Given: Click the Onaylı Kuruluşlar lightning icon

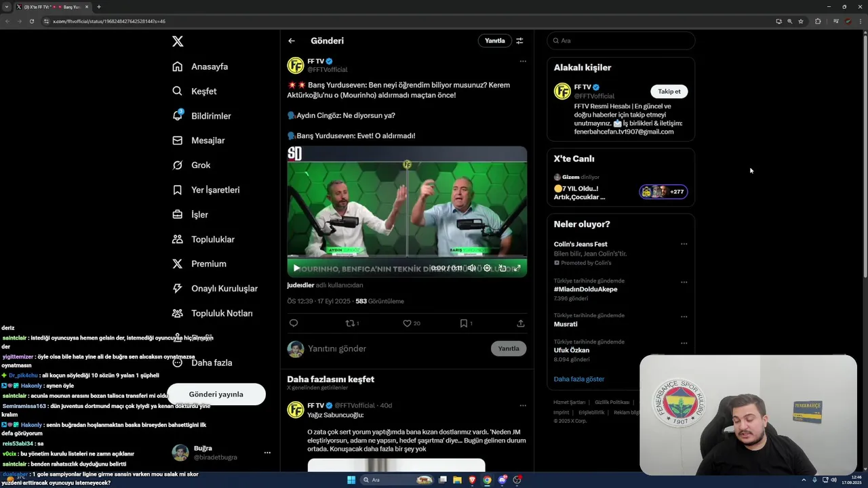Looking at the screenshot, I should (x=178, y=288).
